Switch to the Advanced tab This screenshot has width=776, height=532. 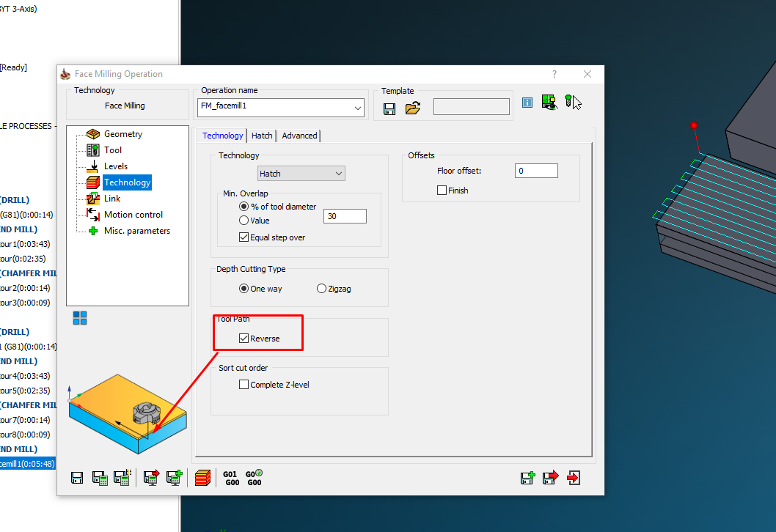tap(299, 136)
